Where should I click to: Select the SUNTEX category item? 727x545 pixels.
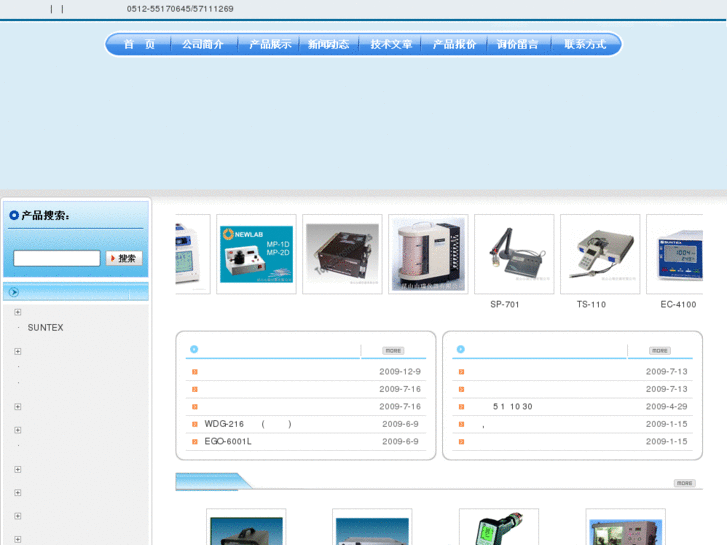45,327
